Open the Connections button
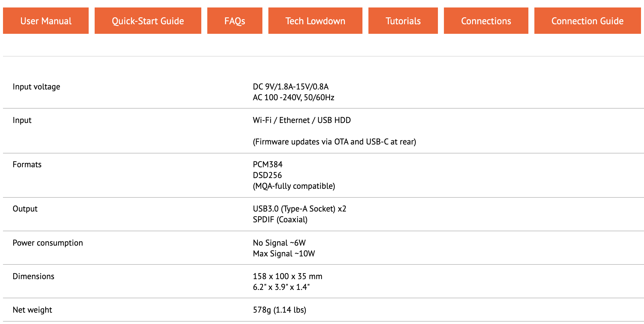The height and width of the screenshot is (324, 644). point(486,21)
